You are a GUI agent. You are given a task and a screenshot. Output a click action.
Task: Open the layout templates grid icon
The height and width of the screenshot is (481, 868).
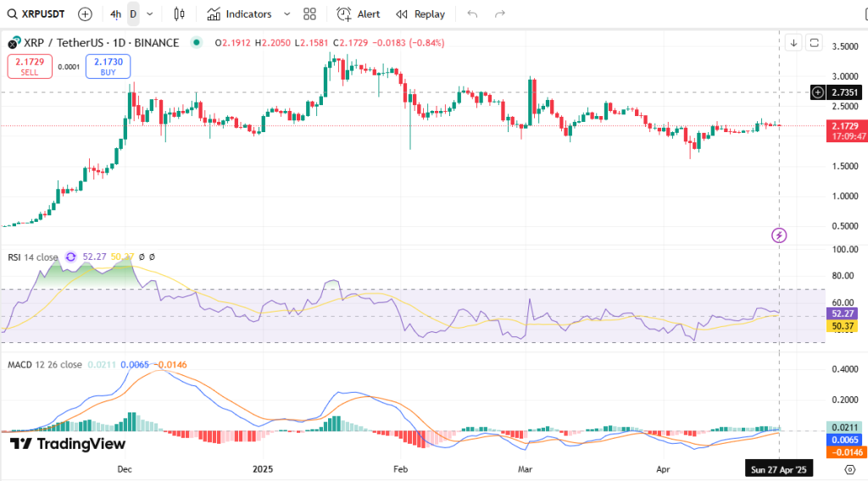click(x=309, y=14)
